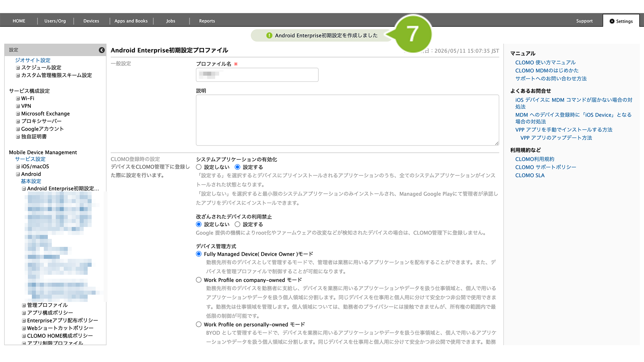
Task: Open 基本設定 link under Android
Action: (x=31, y=181)
